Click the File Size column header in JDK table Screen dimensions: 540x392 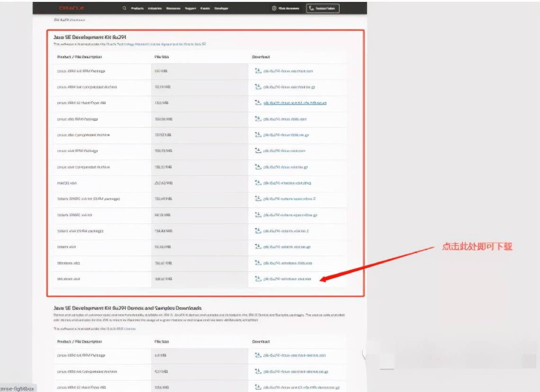click(162, 57)
